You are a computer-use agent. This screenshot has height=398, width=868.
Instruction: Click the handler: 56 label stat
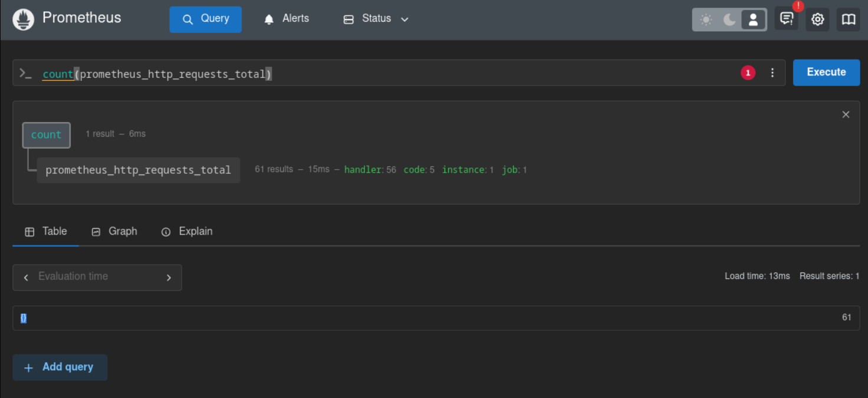click(x=370, y=170)
